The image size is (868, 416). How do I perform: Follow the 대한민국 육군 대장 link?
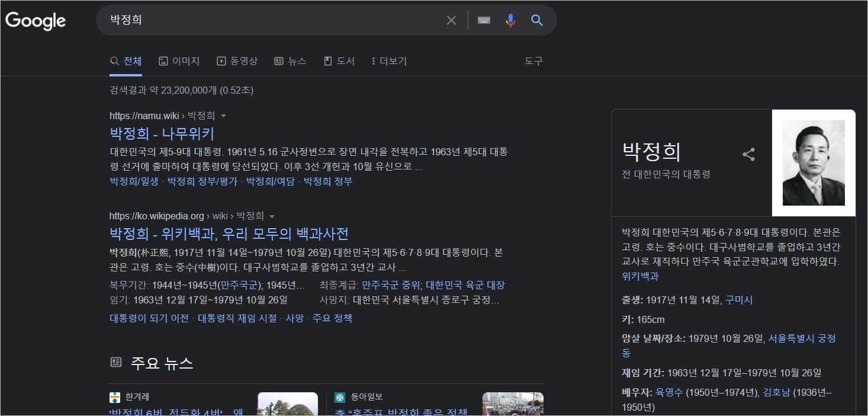point(465,285)
